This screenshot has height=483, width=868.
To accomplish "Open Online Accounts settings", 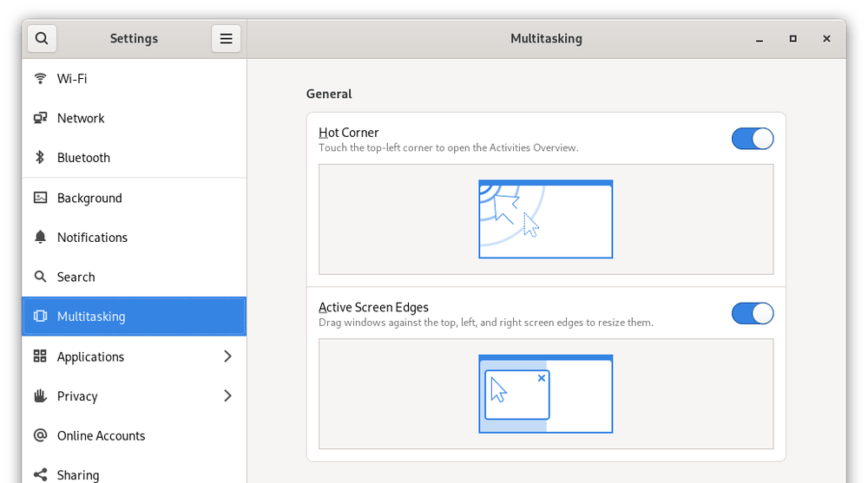I will point(134,435).
